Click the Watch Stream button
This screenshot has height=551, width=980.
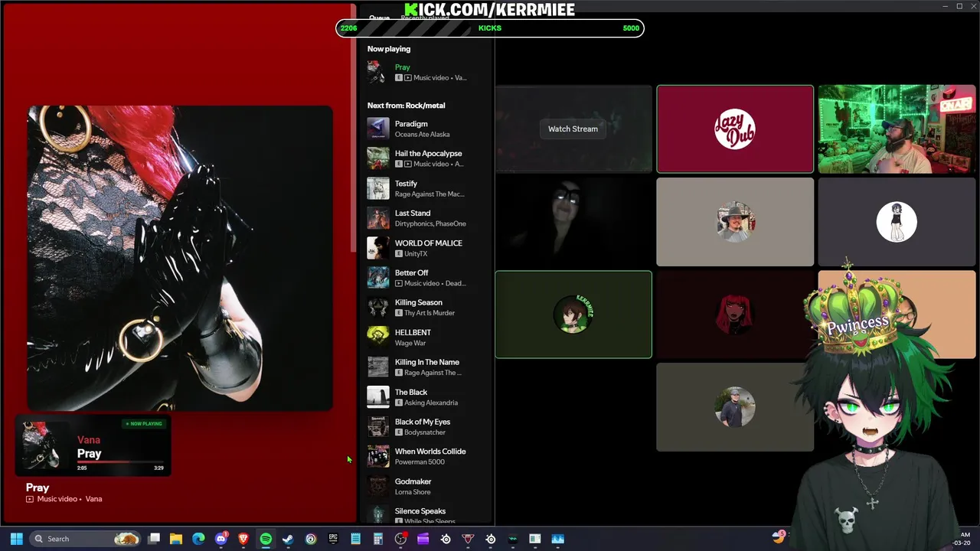point(573,129)
